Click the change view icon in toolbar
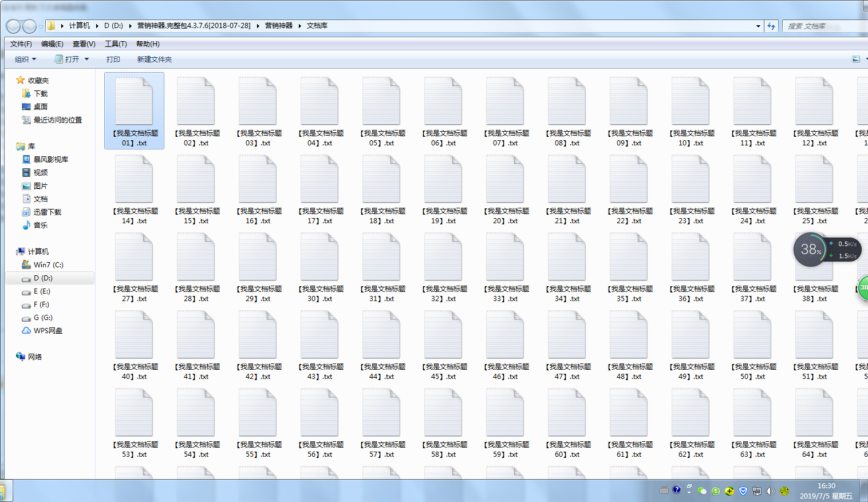 [x=856, y=59]
